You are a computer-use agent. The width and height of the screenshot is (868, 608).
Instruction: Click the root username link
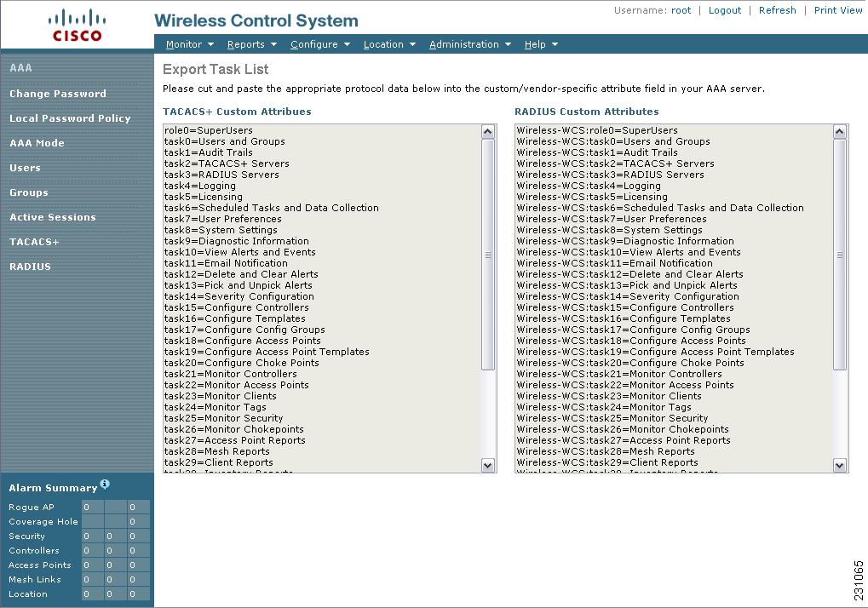(681, 10)
